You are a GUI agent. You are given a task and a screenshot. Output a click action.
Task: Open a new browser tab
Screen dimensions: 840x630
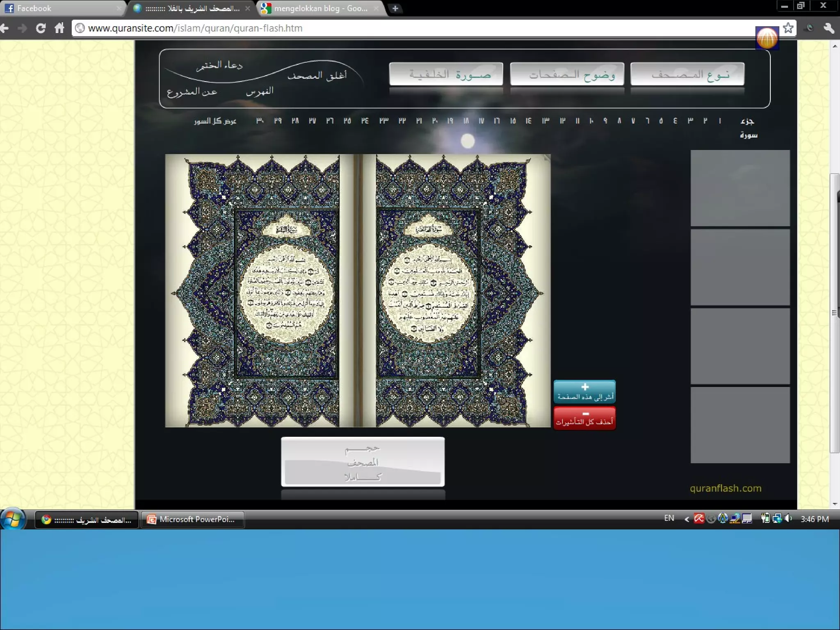(x=395, y=8)
